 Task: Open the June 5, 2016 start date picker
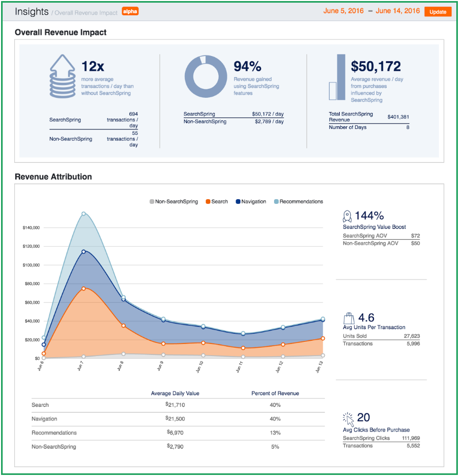coord(343,10)
